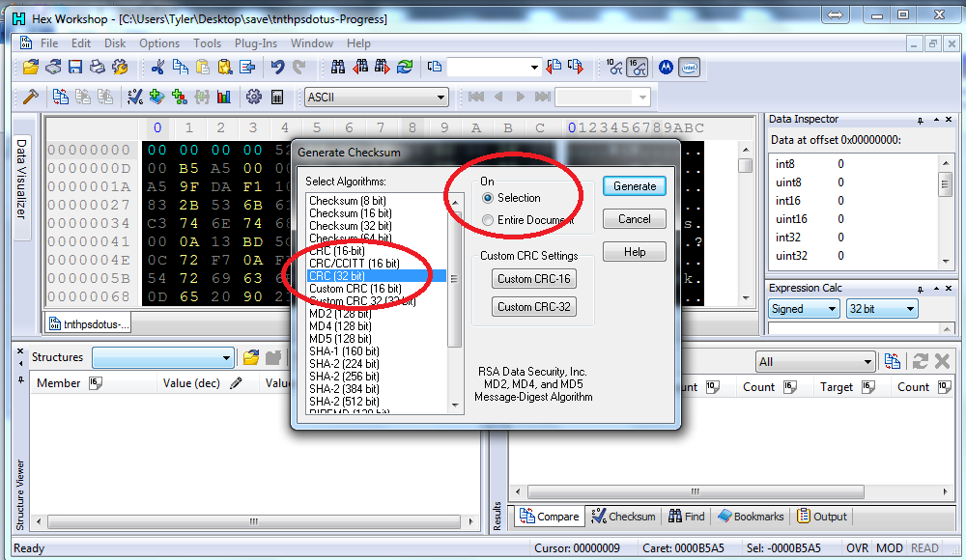Toggle the hexadecimal (16) display button
This screenshot has width=966, height=560.
[x=637, y=67]
